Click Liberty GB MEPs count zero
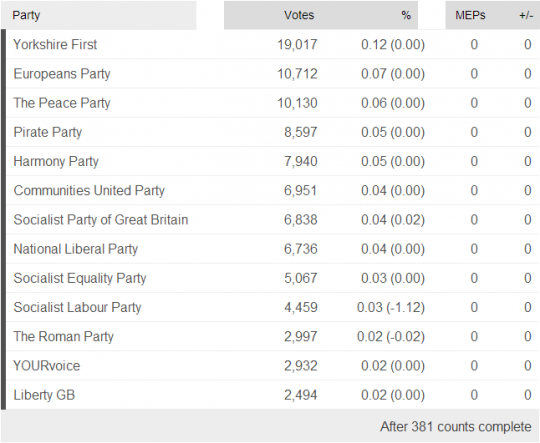This screenshot has height=443, width=540. pyautogui.click(x=474, y=395)
